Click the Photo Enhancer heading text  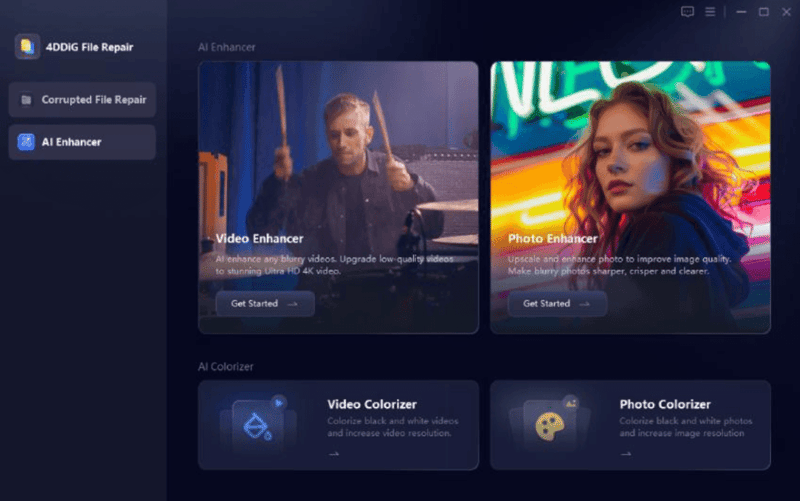[x=552, y=239]
